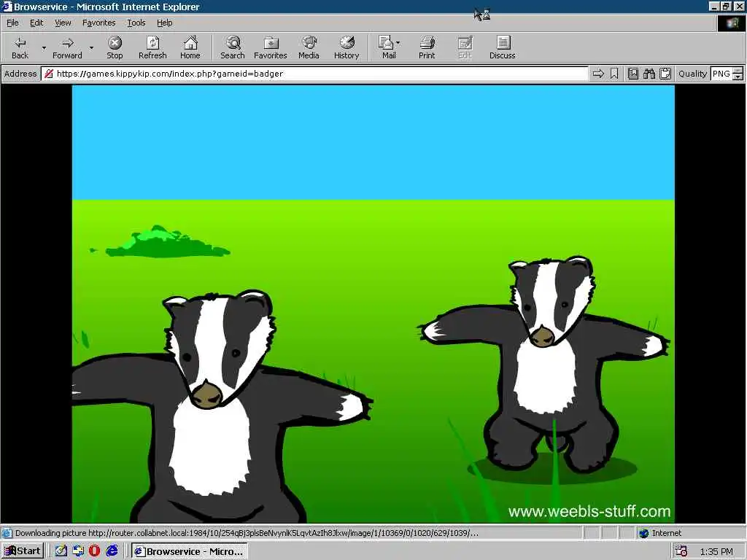Image resolution: width=747 pixels, height=560 pixels.
Task: Stop the page from loading
Action: point(115,47)
